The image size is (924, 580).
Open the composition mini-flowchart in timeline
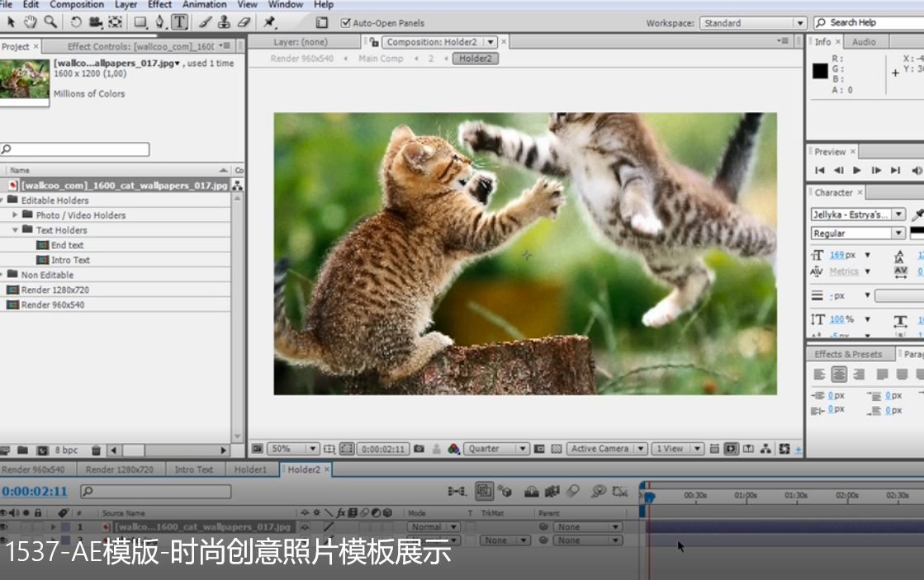[457, 491]
